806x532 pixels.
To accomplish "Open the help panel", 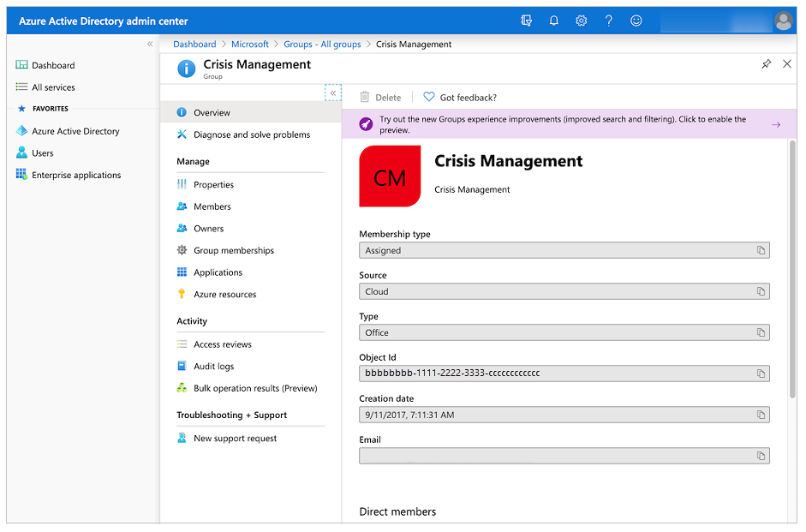I will click(x=608, y=20).
